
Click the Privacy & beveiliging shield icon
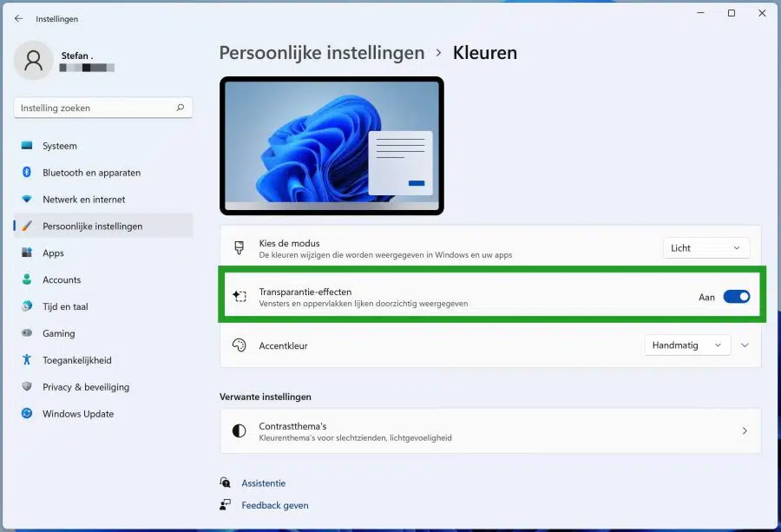[27, 386]
